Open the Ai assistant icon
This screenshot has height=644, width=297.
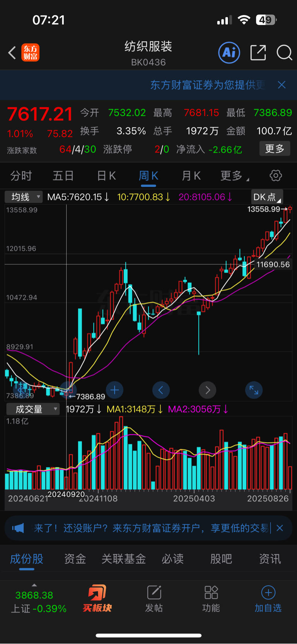[x=229, y=53]
